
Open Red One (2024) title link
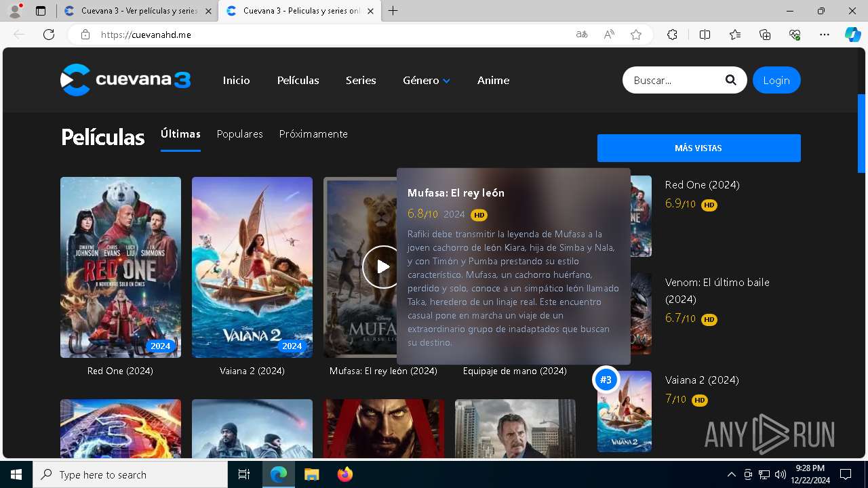point(120,371)
